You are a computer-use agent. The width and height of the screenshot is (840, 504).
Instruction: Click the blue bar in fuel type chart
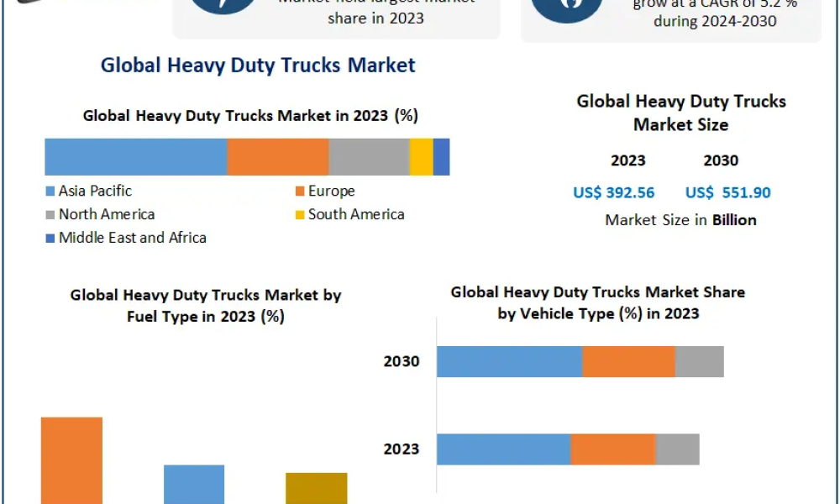click(194, 484)
